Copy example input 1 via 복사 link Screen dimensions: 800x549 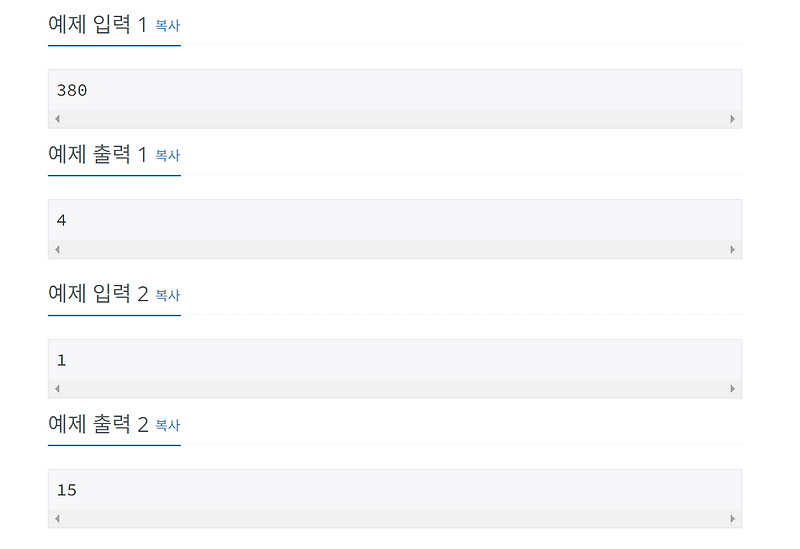tap(167, 26)
